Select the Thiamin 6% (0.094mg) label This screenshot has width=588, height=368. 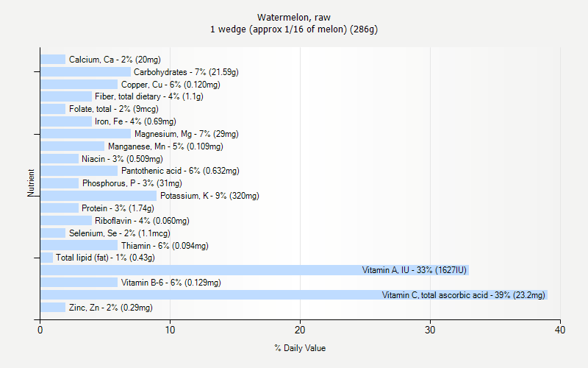pyautogui.click(x=165, y=246)
